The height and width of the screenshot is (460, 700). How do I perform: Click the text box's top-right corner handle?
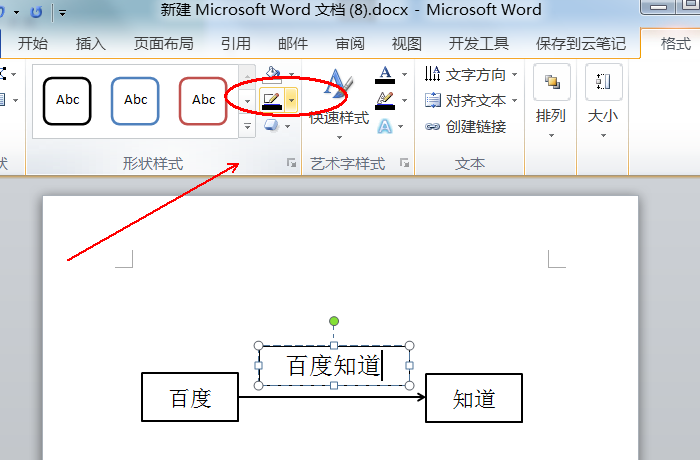409,345
